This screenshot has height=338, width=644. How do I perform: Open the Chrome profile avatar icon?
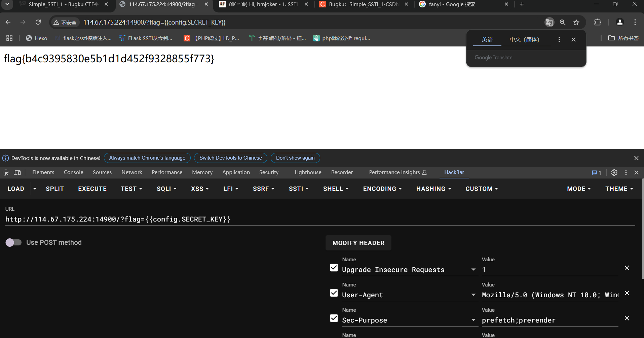[x=620, y=22]
